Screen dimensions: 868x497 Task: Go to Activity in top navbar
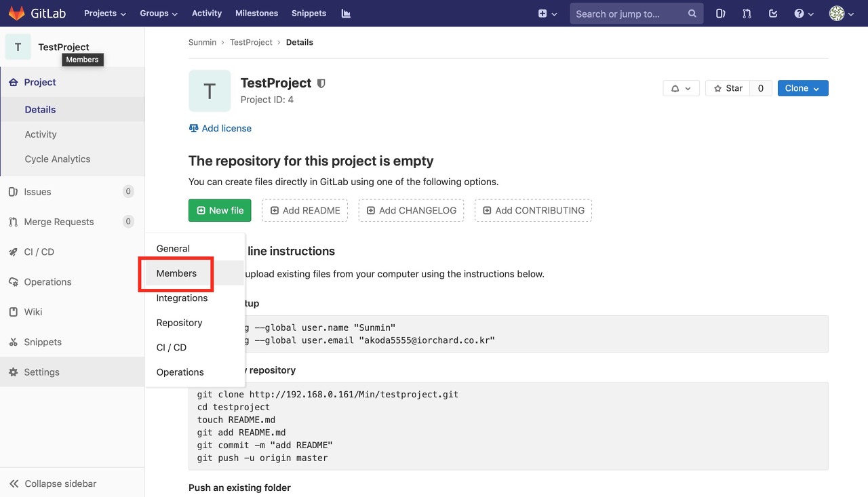coord(207,13)
